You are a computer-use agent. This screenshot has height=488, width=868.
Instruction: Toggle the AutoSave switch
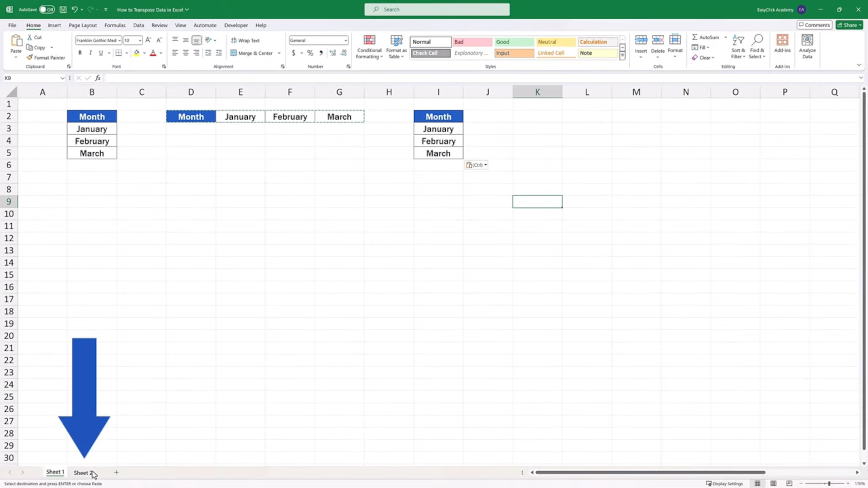pos(47,9)
